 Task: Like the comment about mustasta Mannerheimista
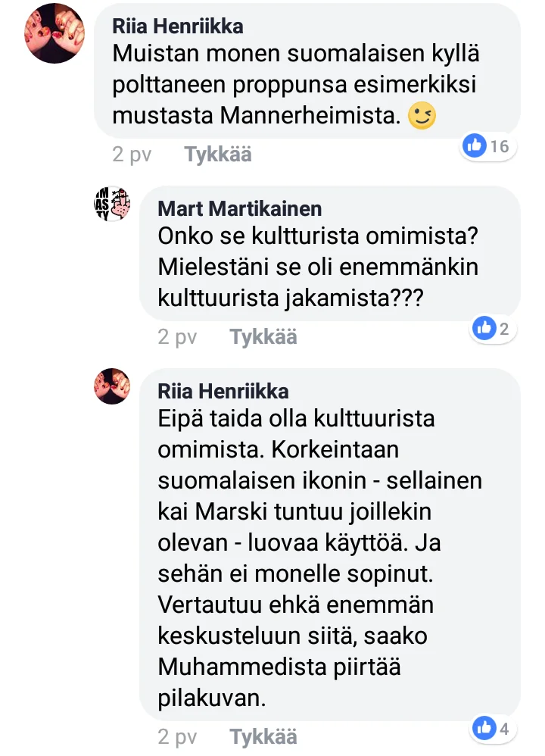[218, 155]
